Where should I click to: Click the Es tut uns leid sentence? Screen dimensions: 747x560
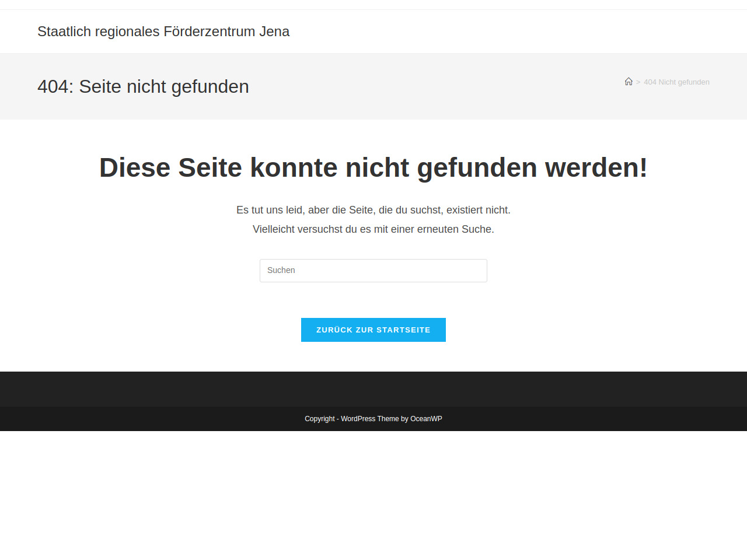tap(373, 210)
